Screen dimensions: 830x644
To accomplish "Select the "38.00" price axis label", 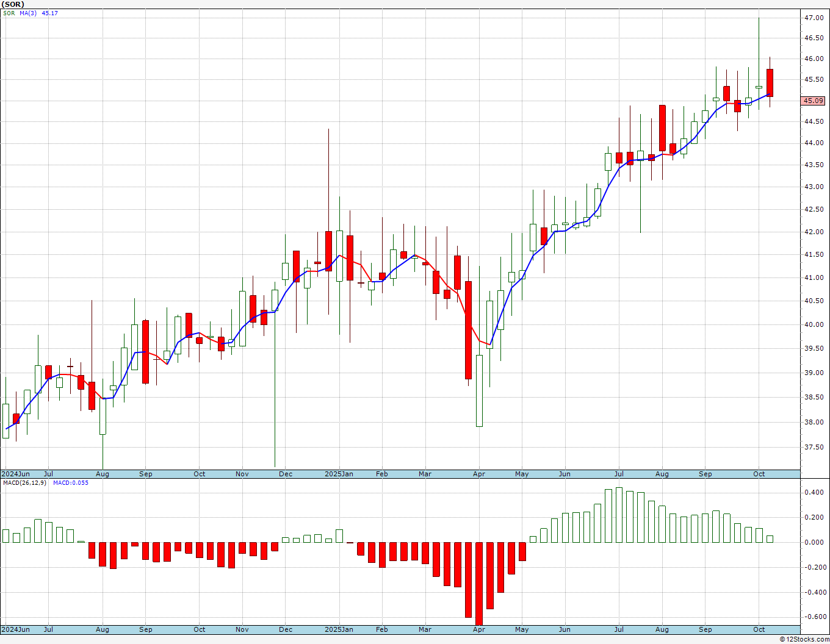I will pos(814,423).
